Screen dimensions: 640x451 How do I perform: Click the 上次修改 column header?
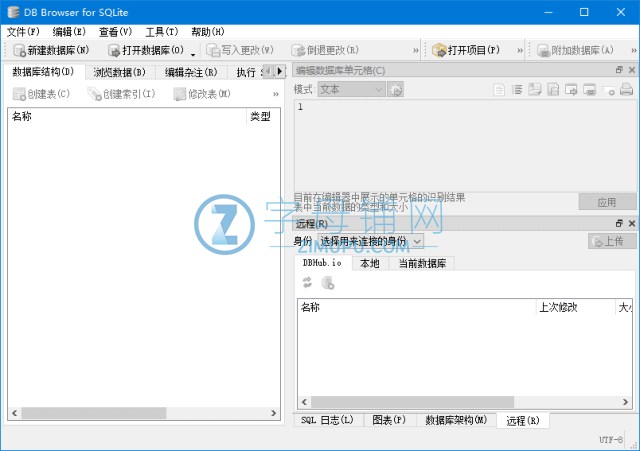576,307
